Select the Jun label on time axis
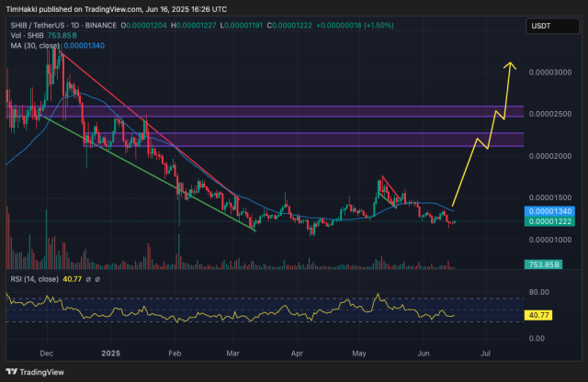The height and width of the screenshot is (382, 588). pos(424,354)
